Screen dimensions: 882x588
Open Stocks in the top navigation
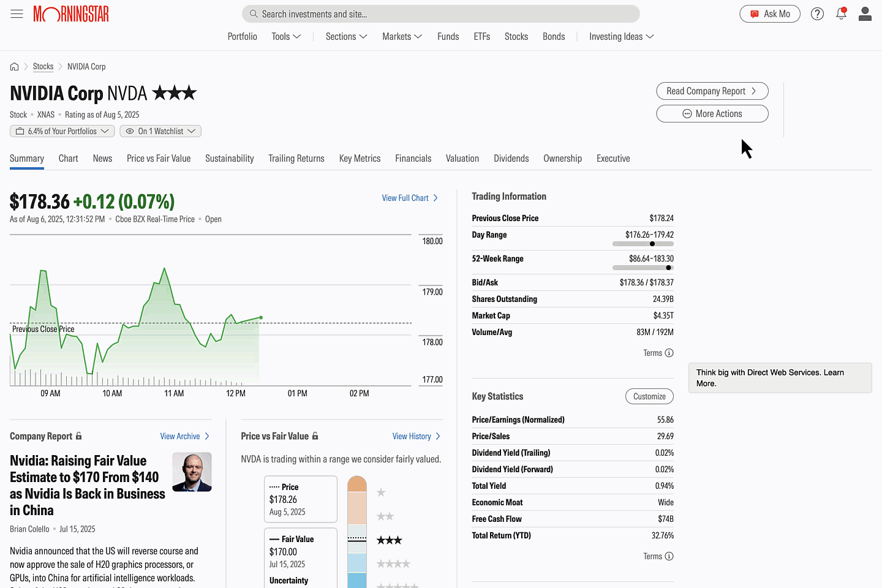pos(516,37)
